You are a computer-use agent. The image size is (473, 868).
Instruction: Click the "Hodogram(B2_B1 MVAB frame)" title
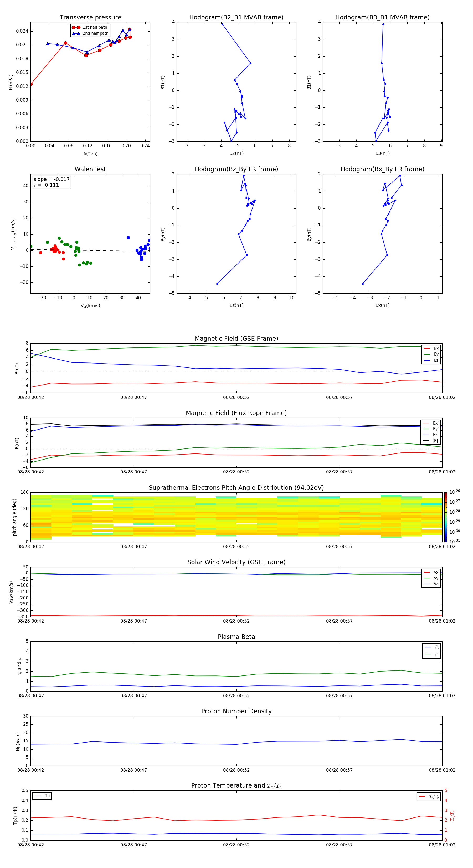236,18
